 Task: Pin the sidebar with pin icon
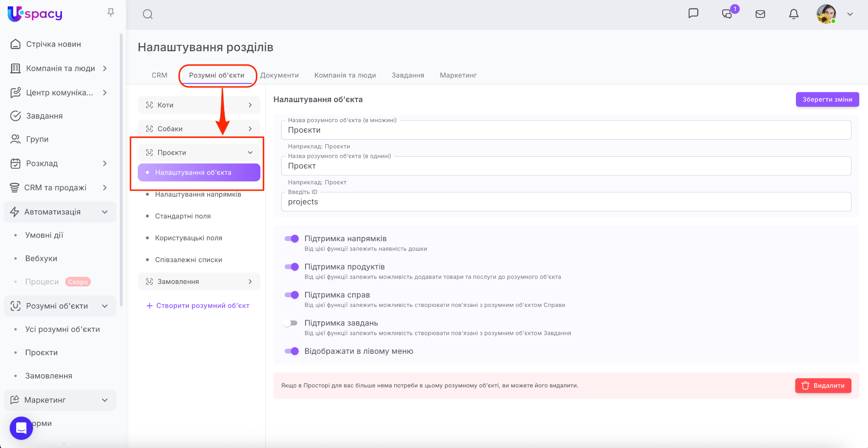click(x=111, y=13)
